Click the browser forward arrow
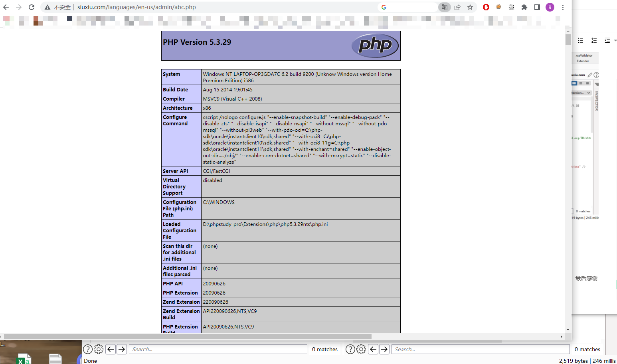Viewport: 617px width, 364px height. point(19,7)
